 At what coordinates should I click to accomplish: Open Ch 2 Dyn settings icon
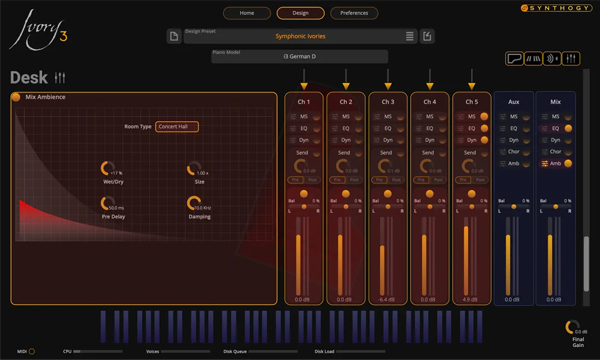[x=335, y=140]
